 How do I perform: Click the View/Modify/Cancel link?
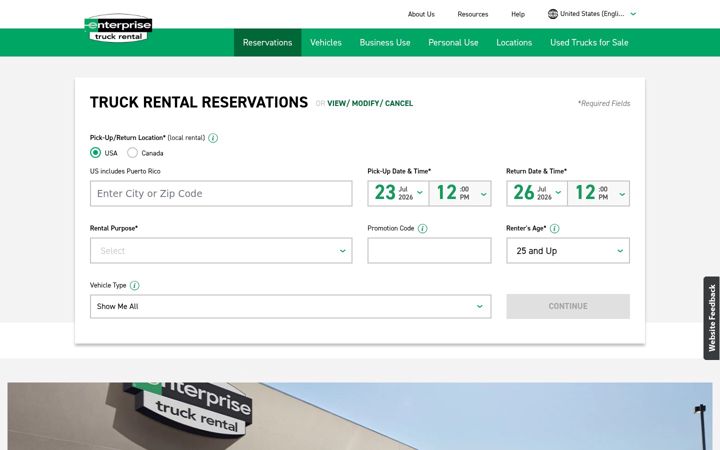[370, 103]
